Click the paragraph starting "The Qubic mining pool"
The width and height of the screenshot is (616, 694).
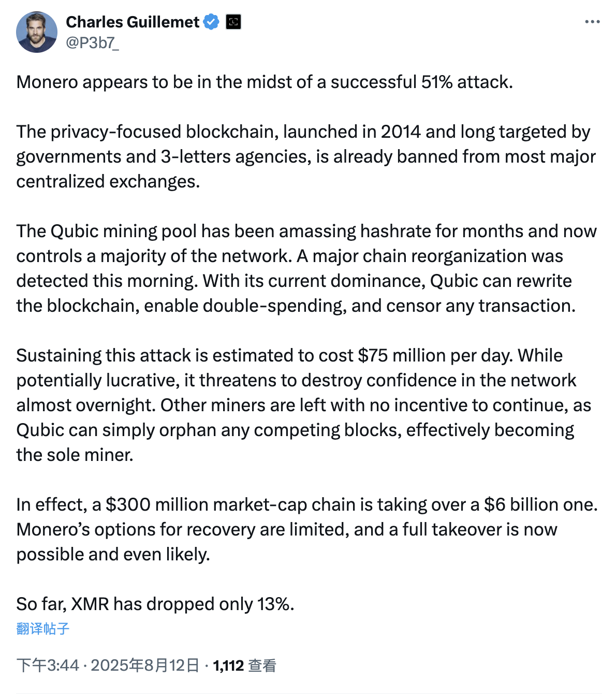(306, 268)
